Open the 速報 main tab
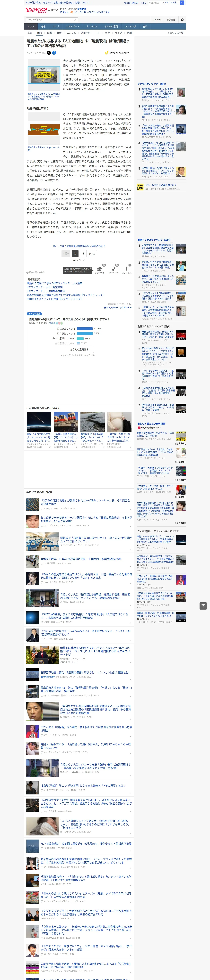 coord(43,27)
